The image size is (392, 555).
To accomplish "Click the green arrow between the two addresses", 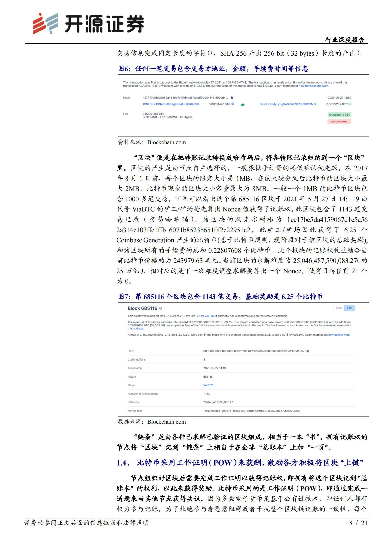I will tap(242, 105).
